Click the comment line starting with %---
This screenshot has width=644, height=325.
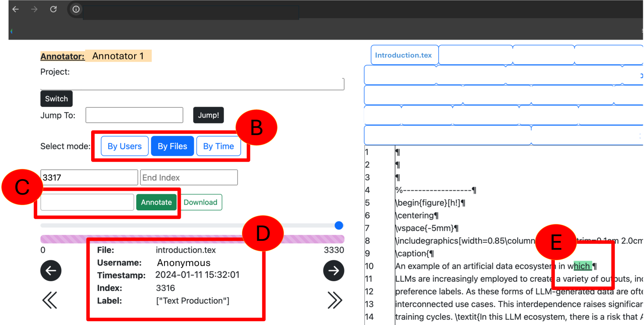[435, 190]
